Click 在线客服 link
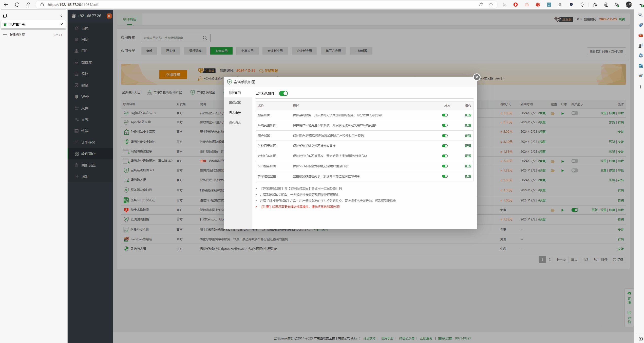Viewport: 644px width, 343px height. point(269,71)
